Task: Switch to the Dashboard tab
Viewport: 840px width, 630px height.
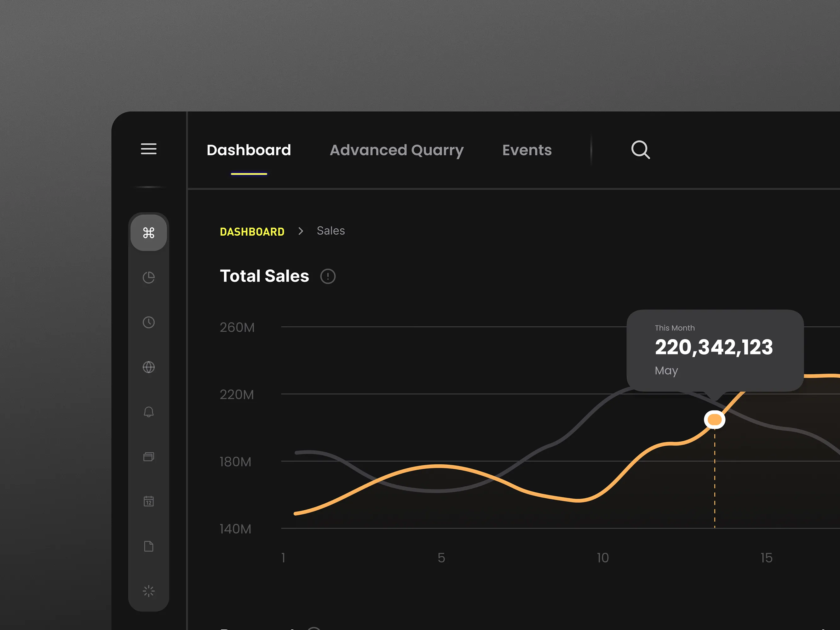Action: click(x=249, y=150)
